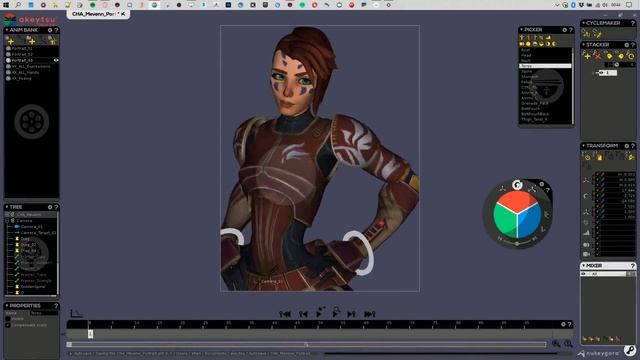This screenshot has height=360, width=640.
Task: Collapse the PICKER panel triangle
Action: [x=521, y=29]
